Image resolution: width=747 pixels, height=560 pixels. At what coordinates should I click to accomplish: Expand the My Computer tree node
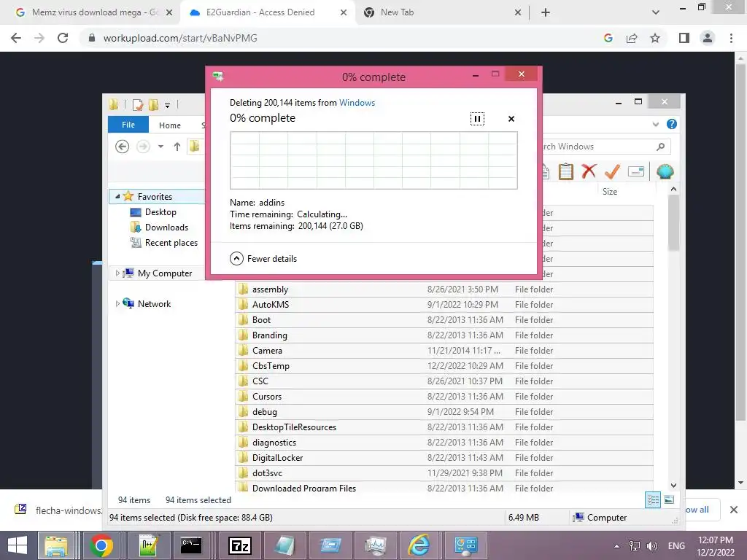click(x=117, y=273)
